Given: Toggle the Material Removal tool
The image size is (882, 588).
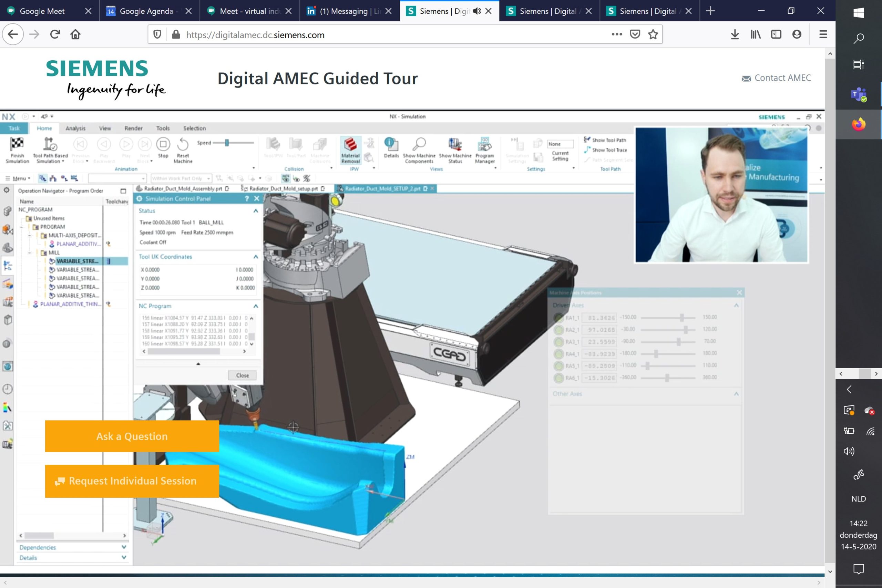Looking at the screenshot, I should [350, 145].
